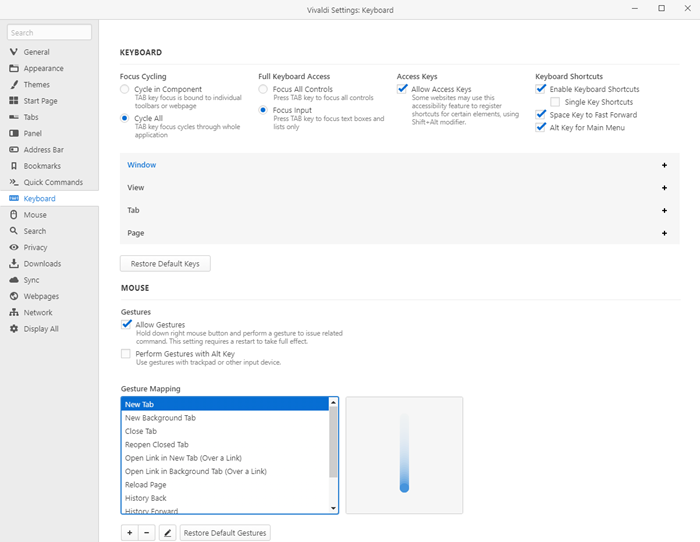Viewport: 700px width, 542px height.
Task: Click the Bookmarks icon in sidebar
Action: point(14,166)
